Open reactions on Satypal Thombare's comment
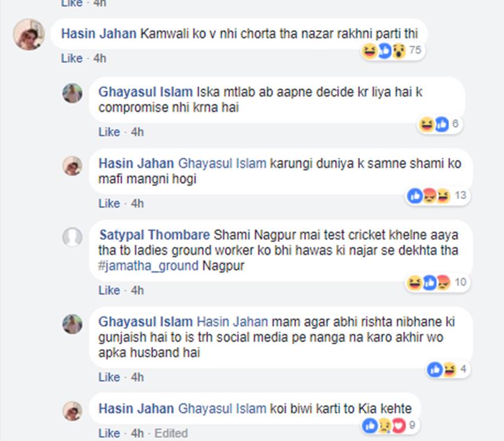 436,283
